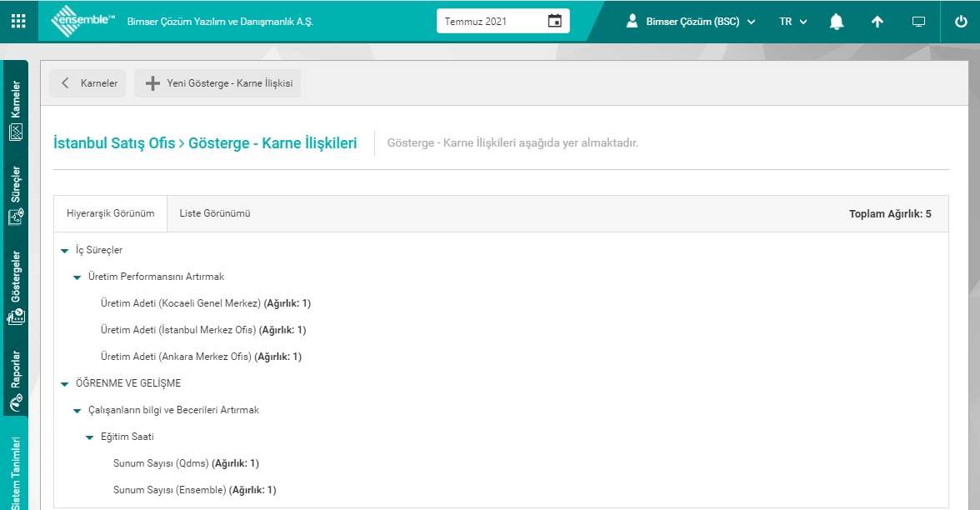
Task: Click the İç Süreçler label
Action: coord(98,250)
